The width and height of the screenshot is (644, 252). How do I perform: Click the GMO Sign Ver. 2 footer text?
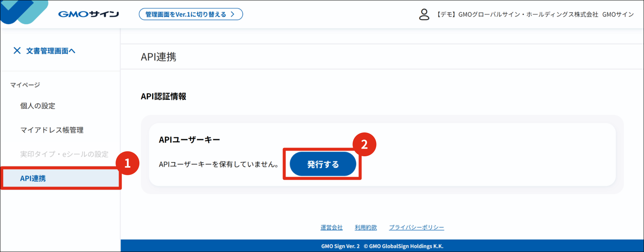[340, 246]
